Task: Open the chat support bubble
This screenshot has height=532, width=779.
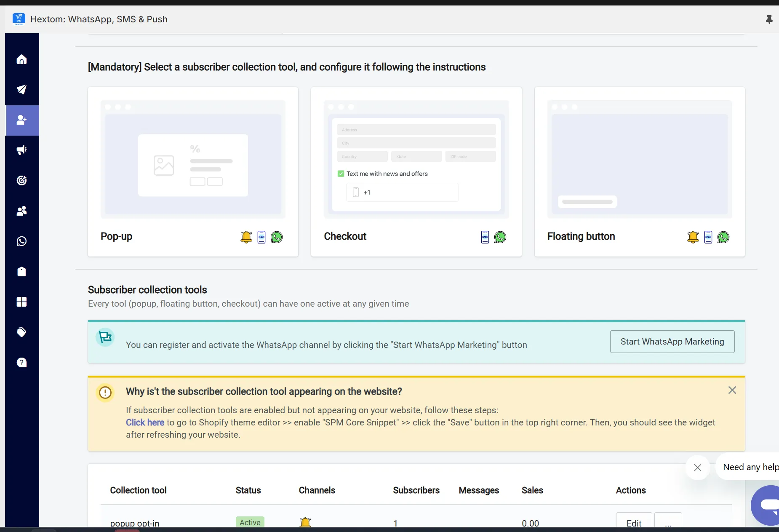Action: (x=766, y=505)
